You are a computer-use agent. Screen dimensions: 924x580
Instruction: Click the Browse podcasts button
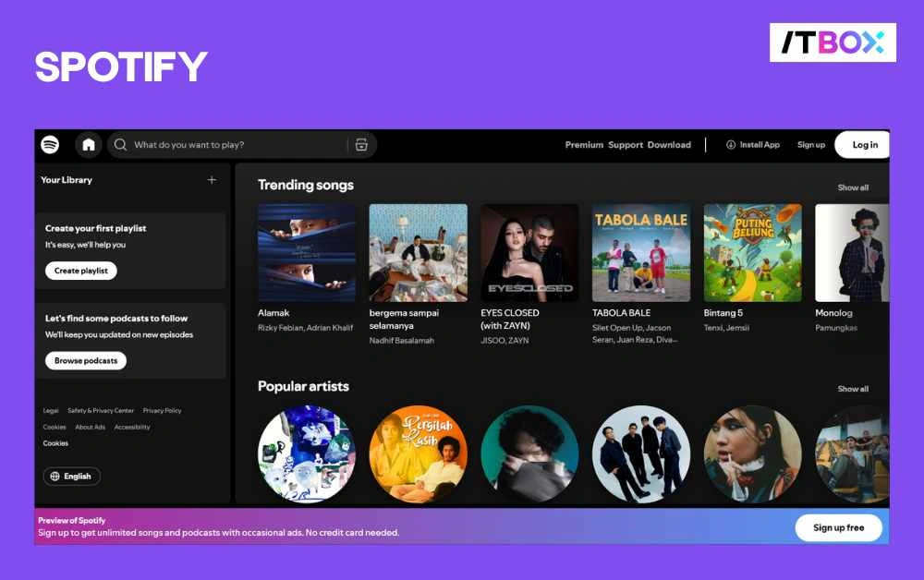[86, 360]
